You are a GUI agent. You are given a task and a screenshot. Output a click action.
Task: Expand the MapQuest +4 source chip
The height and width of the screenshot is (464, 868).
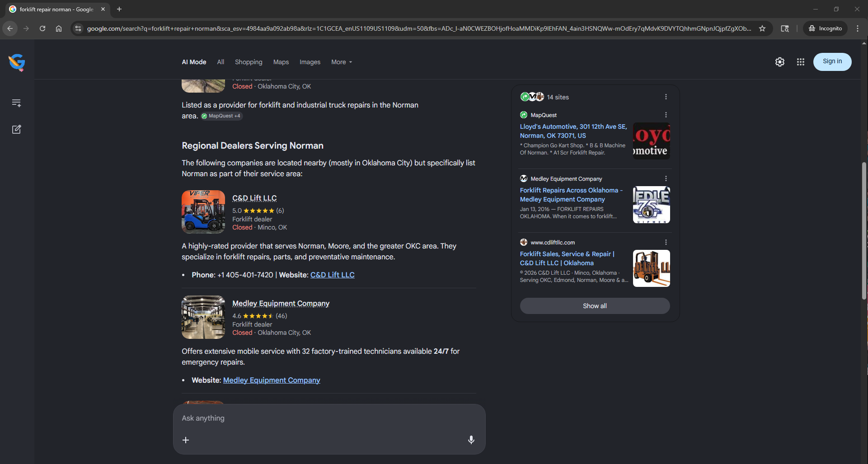[x=221, y=116]
